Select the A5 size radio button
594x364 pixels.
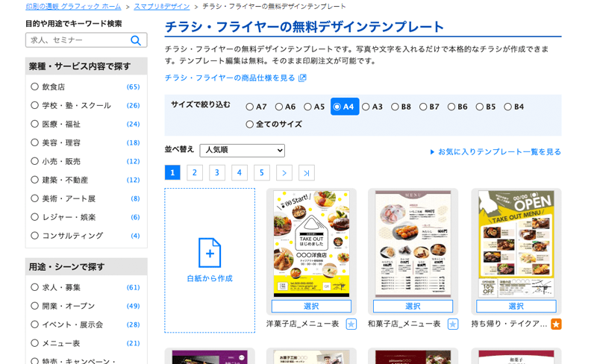pyautogui.click(x=308, y=107)
